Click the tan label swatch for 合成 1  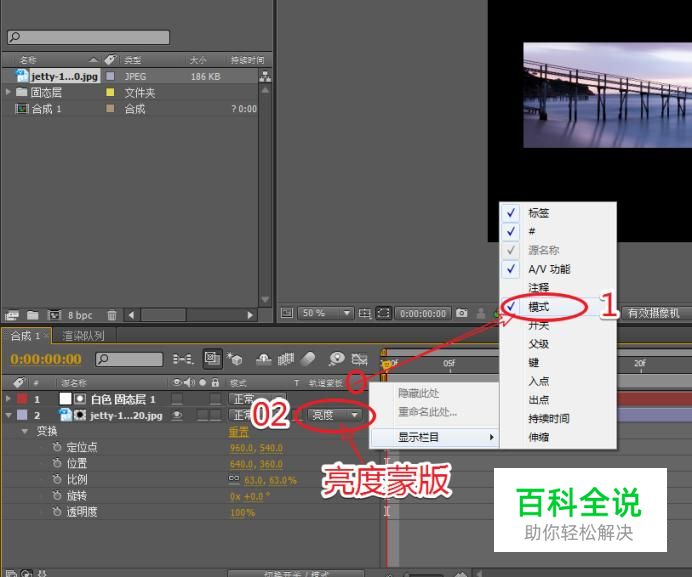(110, 109)
